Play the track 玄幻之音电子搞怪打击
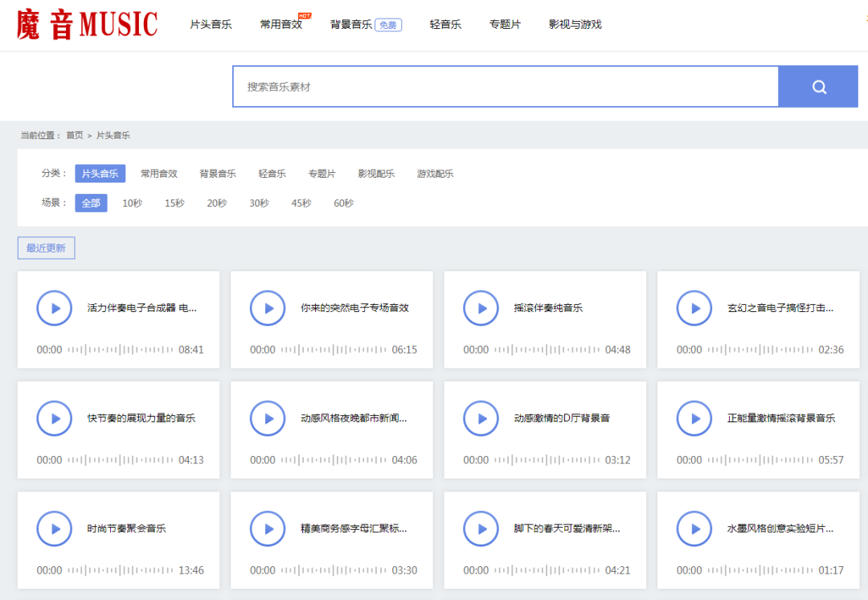 [x=694, y=308]
